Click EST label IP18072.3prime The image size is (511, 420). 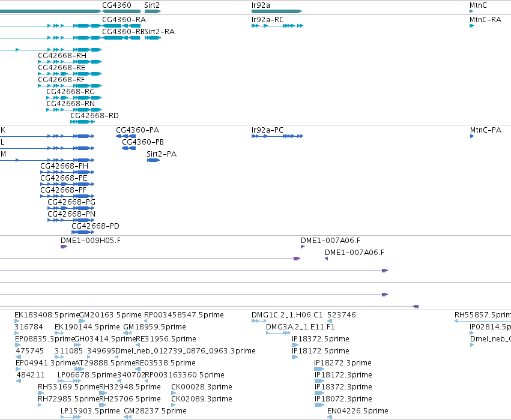coord(343,399)
